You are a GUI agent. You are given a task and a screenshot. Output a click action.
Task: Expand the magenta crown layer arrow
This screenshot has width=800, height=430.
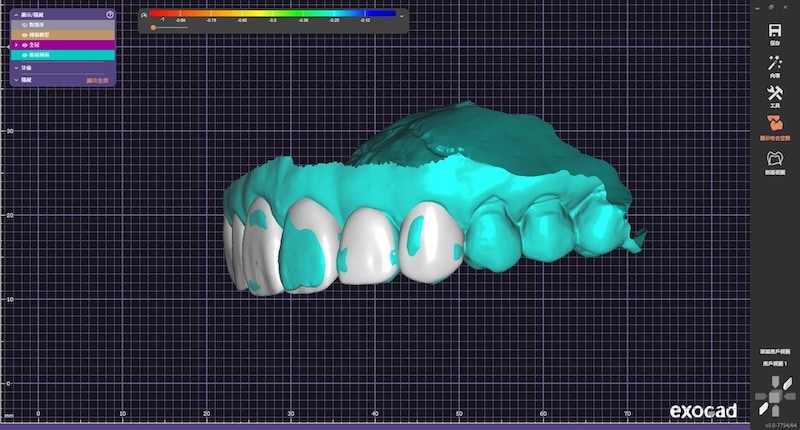coord(14,45)
